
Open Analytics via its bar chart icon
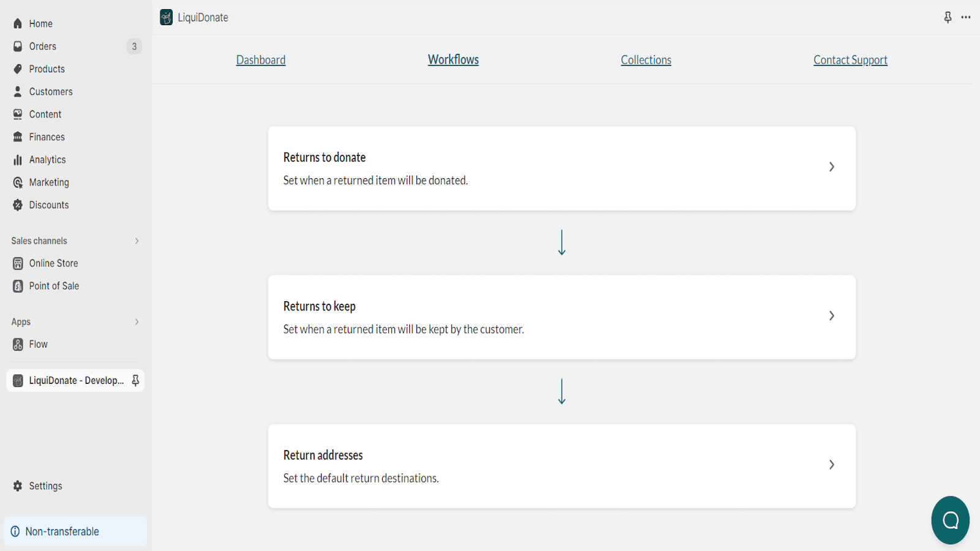pyautogui.click(x=18, y=160)
